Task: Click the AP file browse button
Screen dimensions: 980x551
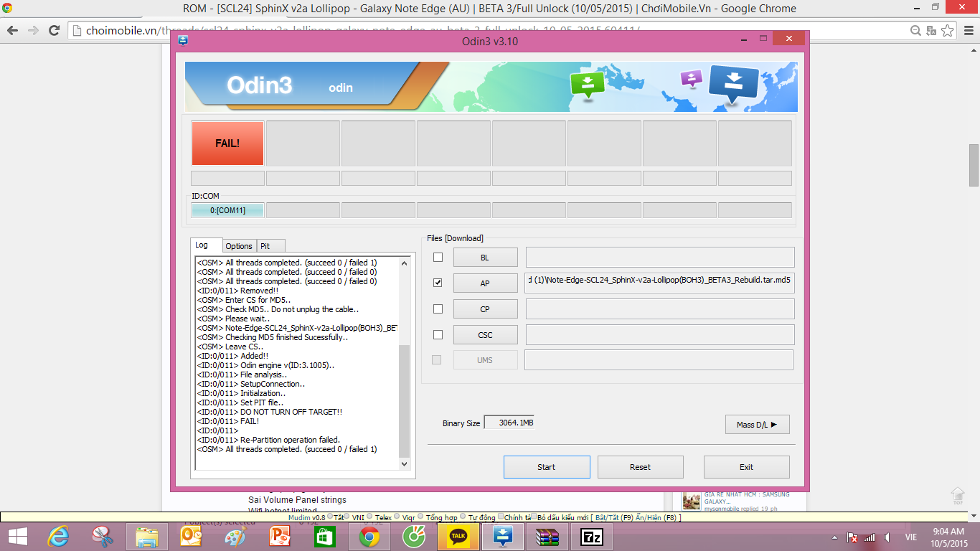Action: 485,283
